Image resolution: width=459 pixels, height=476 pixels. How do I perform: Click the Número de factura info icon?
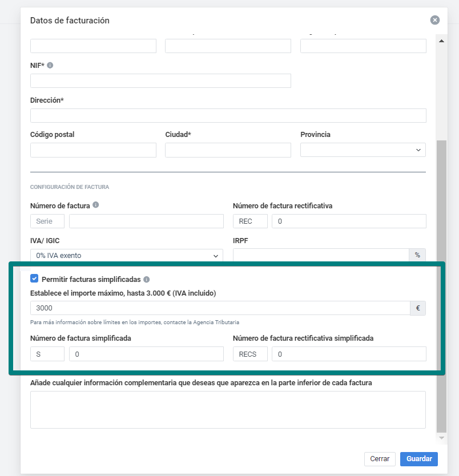coord(95,205)
